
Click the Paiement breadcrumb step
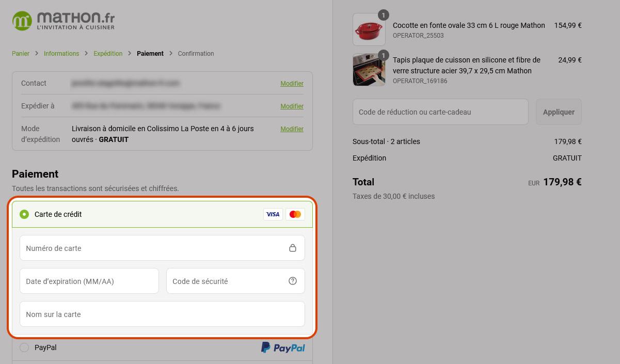[x=150, y=54]
